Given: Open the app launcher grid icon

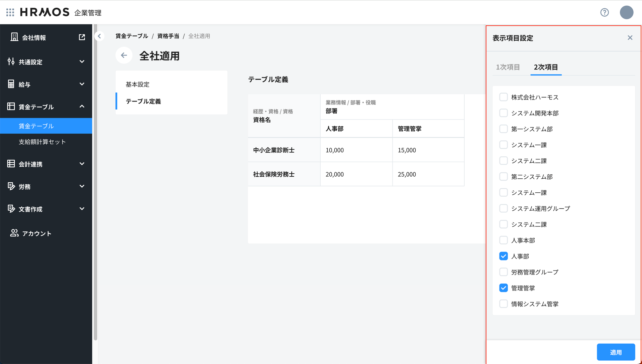Looking at the screenshot, I should (10, 12).
